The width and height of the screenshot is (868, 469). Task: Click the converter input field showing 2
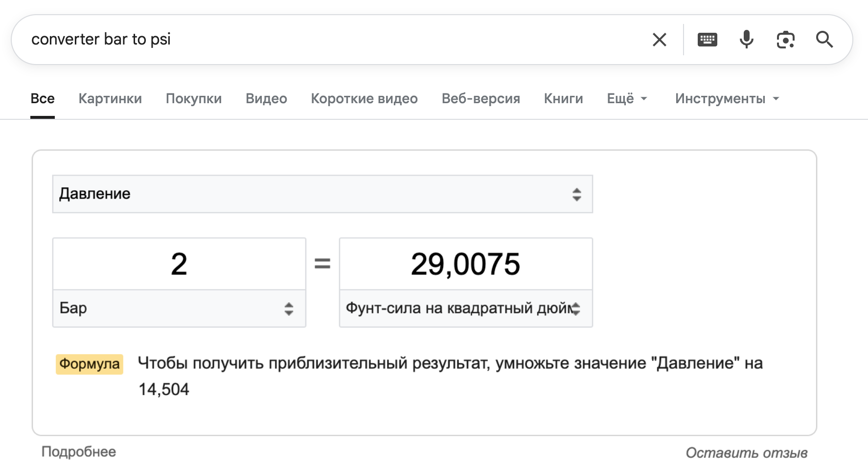tap(179, 264)
